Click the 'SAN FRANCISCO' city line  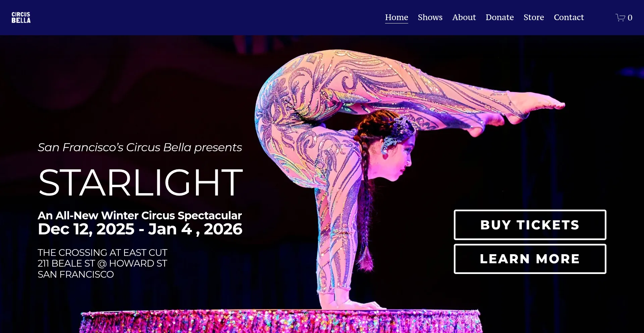(76, 275)
